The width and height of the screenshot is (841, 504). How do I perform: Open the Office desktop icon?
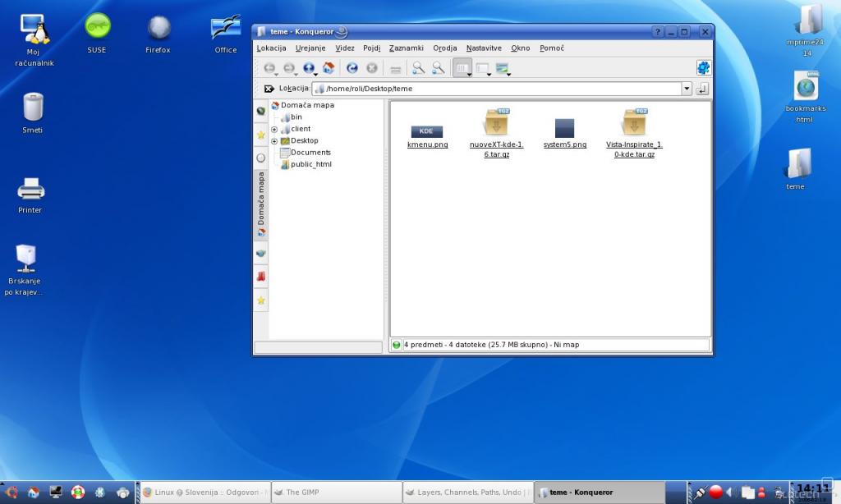226,34
